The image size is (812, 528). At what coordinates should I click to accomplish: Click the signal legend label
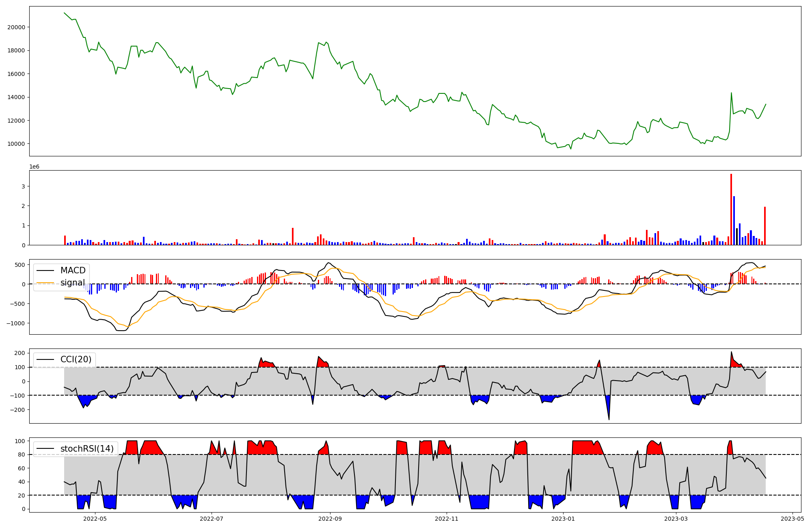coord(73,283)
